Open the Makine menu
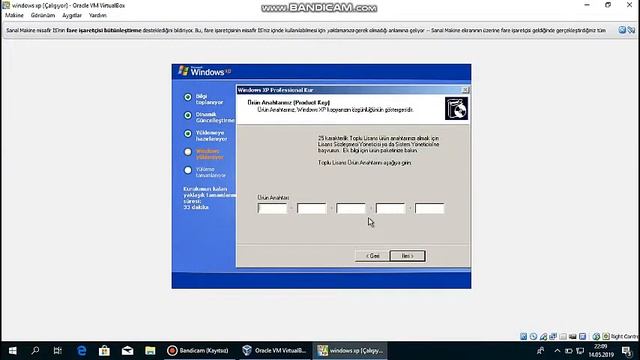This screenshot has height=360, width=640. click(x=14, y=15)
